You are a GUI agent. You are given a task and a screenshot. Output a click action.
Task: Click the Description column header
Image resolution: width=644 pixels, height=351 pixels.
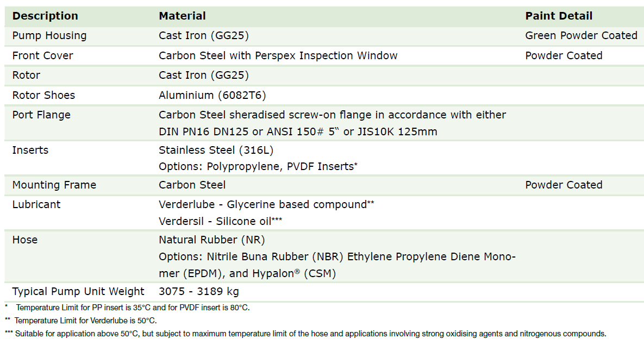[45, 16]
